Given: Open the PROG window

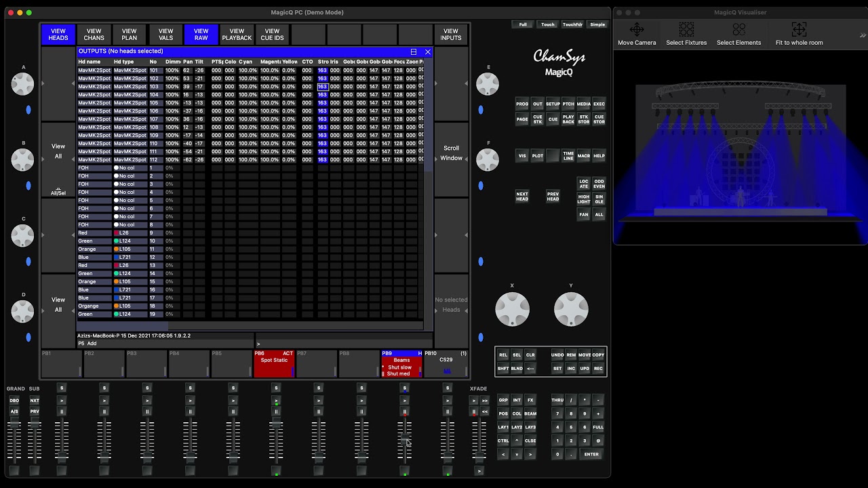Looking at the screenshot, I should [522, 104].
